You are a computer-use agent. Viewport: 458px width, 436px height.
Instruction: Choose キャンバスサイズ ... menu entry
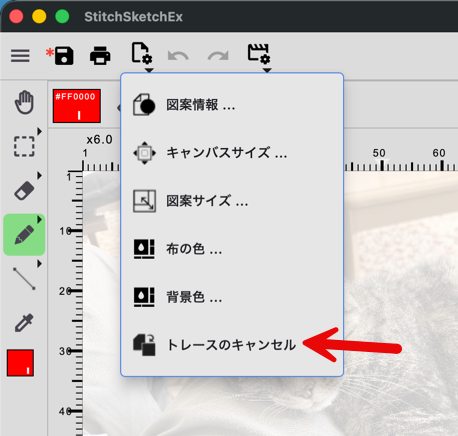click(x=232, y=153)
